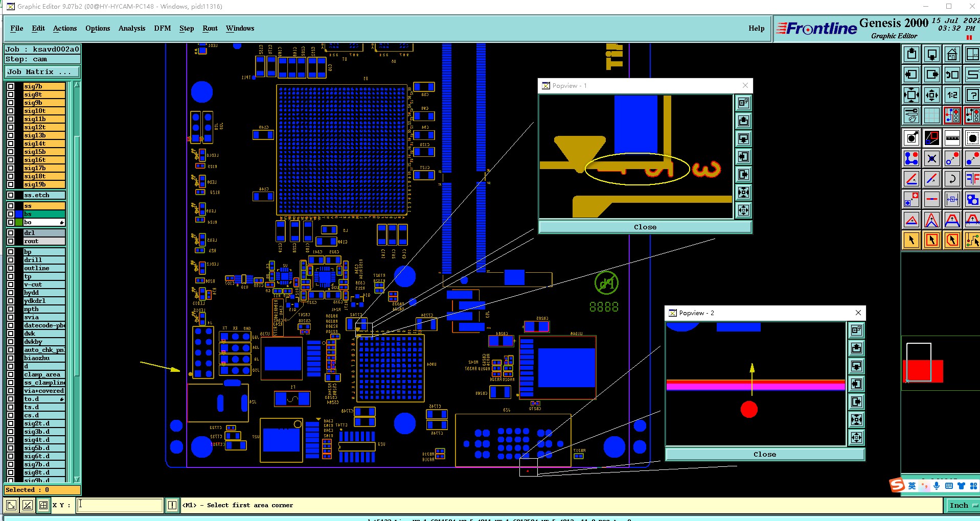Click the blue color swatch of bs layer
The height and width of the screenshot is (521, 980).
(19, 214)
